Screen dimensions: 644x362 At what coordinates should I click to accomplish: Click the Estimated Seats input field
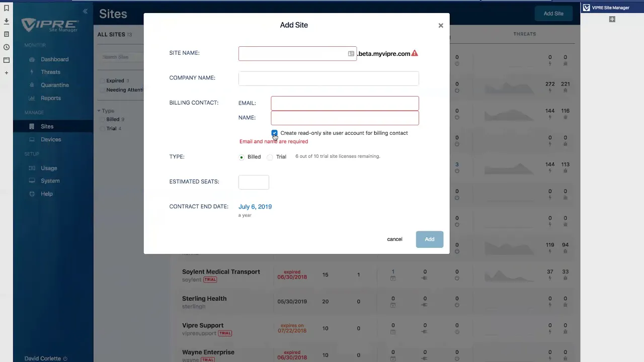[254, 182]
